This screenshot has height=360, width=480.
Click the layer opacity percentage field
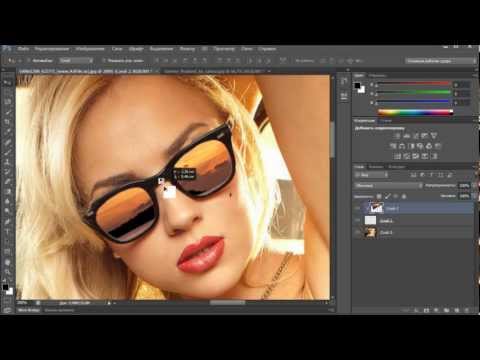point(464,185)
